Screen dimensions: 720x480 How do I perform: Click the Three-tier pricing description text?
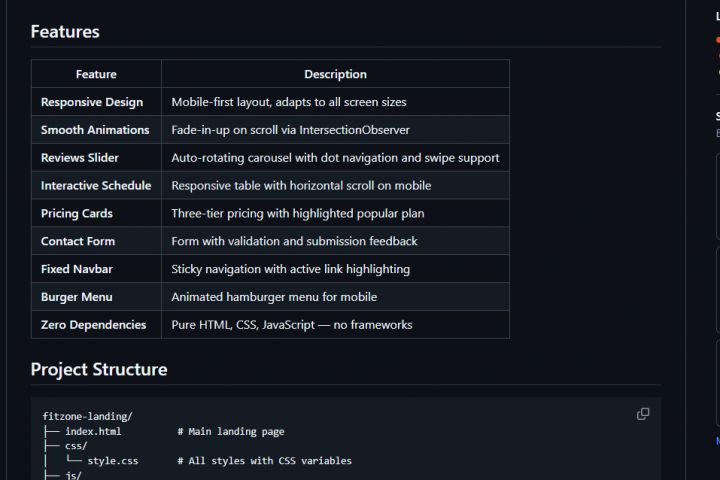(x=298, y=213)
